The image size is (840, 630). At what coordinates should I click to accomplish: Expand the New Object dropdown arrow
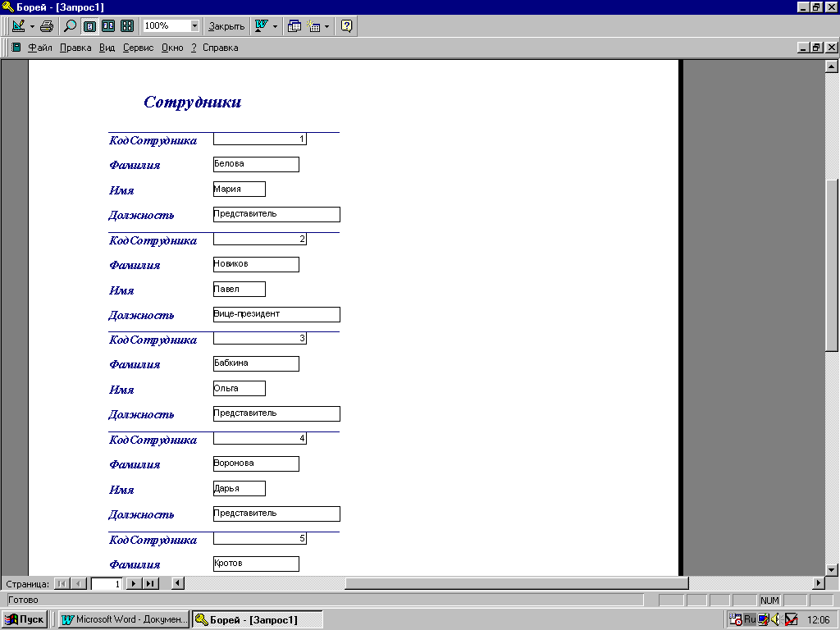326,25
